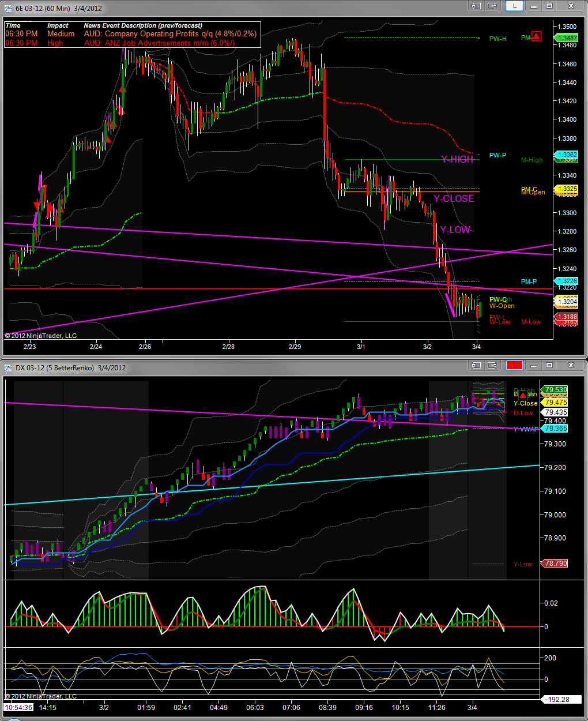Click the PW-P level label

pyautogui.click(x=497, y=156)
